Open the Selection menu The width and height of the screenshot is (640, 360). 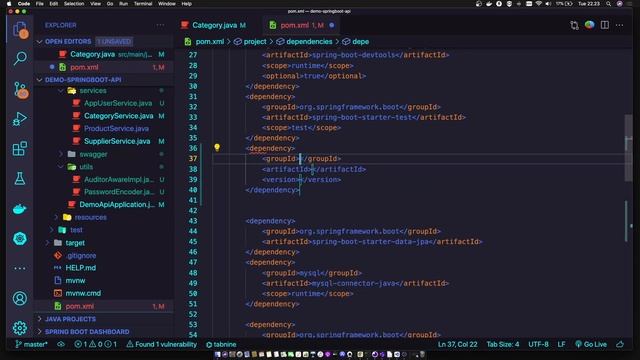[74, 4]
